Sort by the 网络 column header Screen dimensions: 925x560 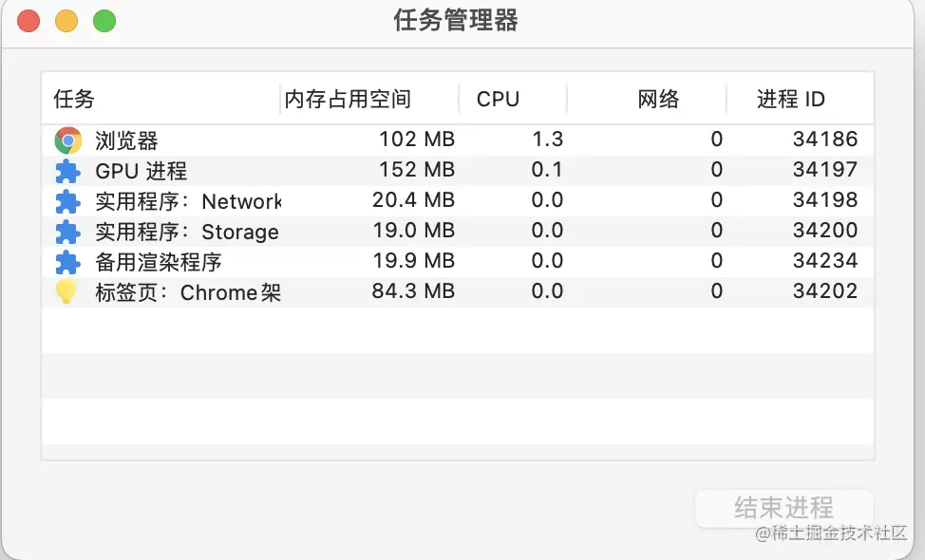tap(657, 98)
